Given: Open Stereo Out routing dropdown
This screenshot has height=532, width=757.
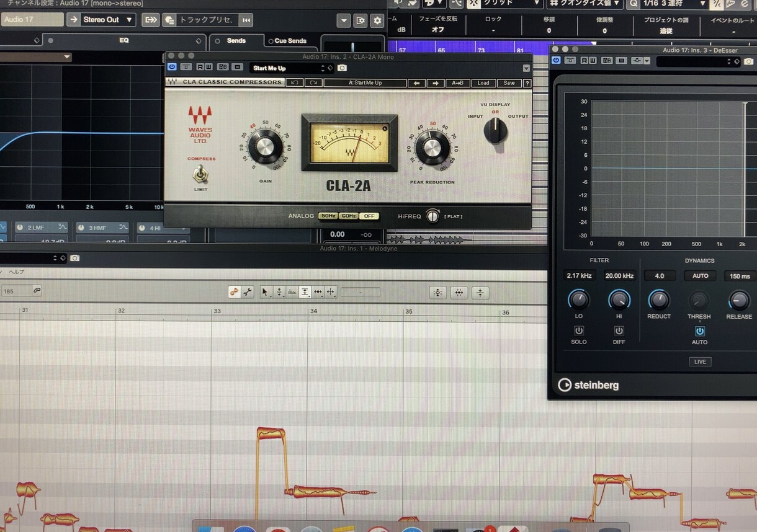Looking at the screenshot, I should pyautogui.click(x=108, y=20).
